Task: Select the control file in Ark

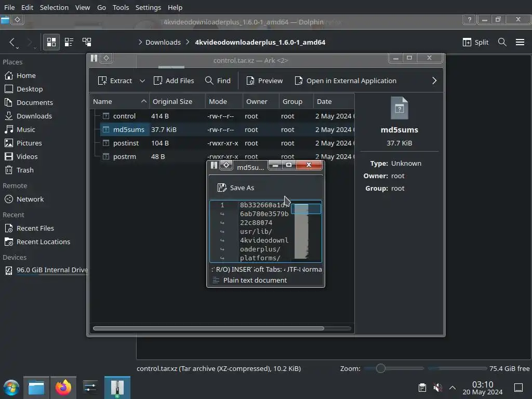Action: pos(222,116)
